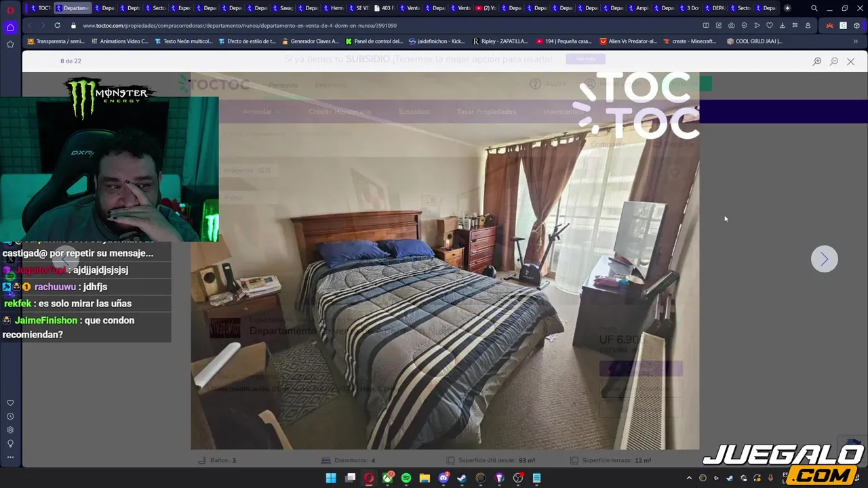Viewport: 868px width, 488px height.
Task: Open the heart icon in Opera sidebar
Action: (x=10, y=403)
